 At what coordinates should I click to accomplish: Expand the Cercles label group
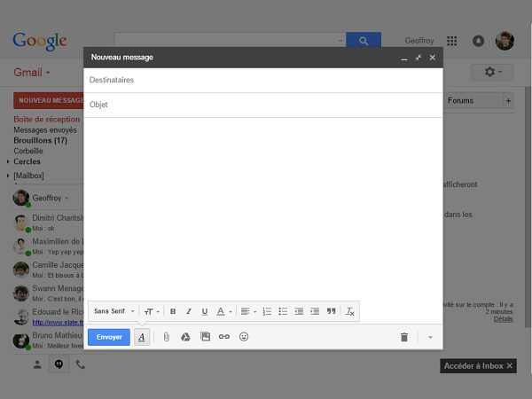coord(8,161)
